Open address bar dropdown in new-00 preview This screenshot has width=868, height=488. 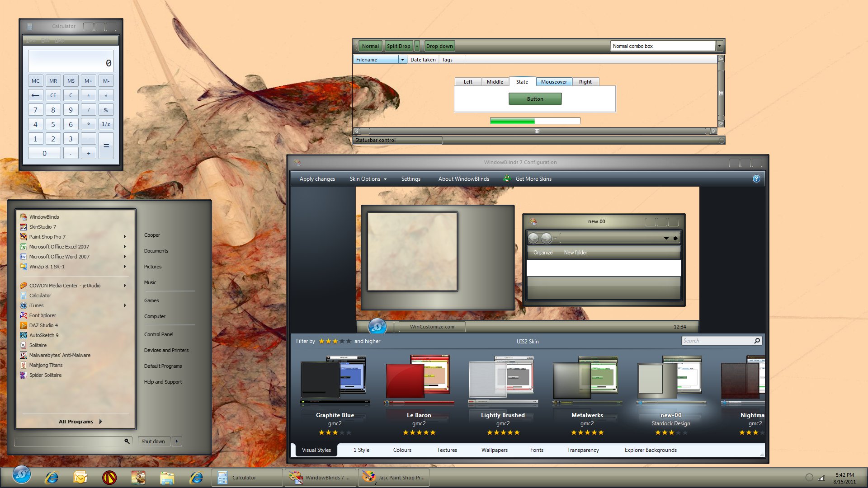coord(666,238)
